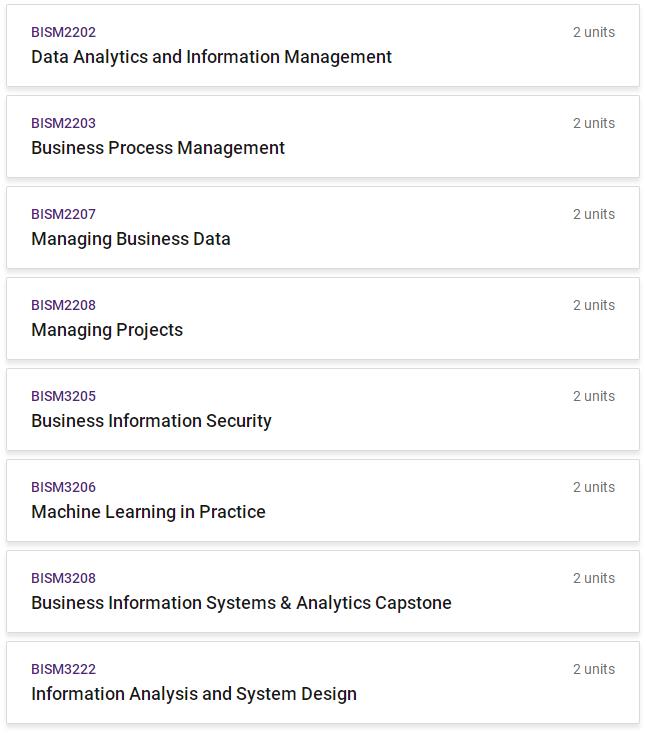
Task: Open Information Analysis and System Design course
Action: click(194, 694)
